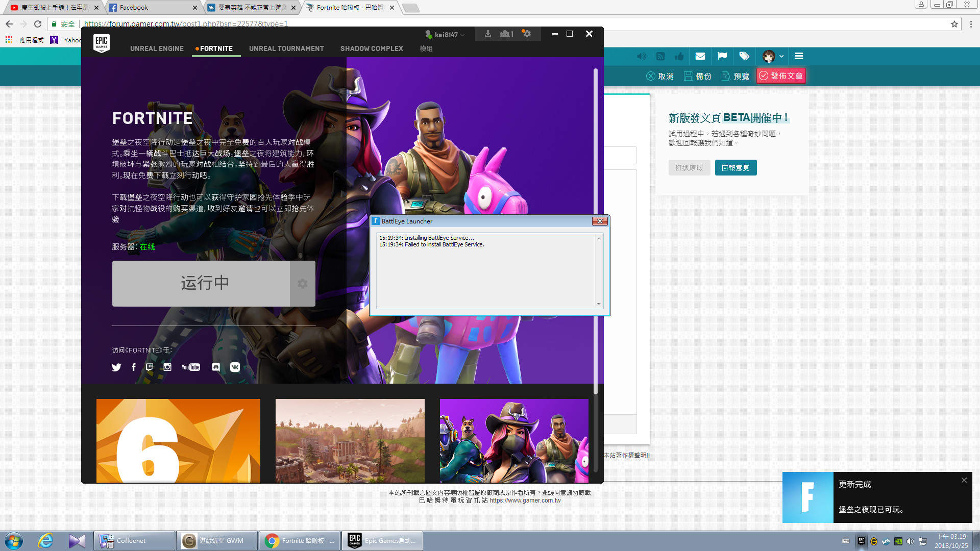Open Coffeenet from the taskbar
980x551 pixels.
pyautogui.click(x=134, y=541)
